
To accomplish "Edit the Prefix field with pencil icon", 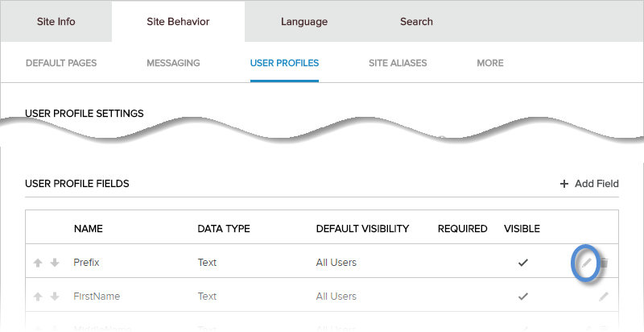I will pyautogui.click(x=587, y=262).
